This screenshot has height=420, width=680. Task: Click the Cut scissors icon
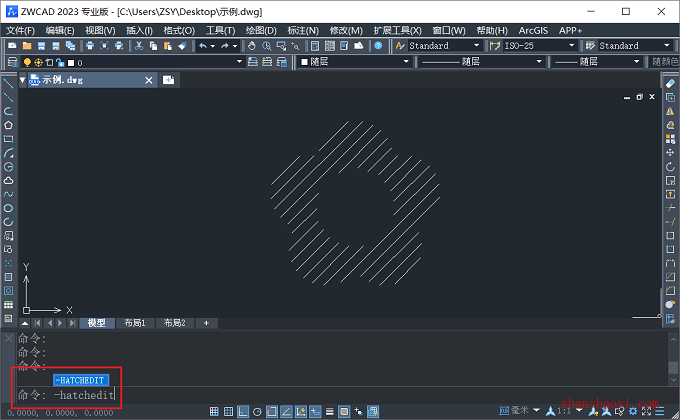point(139,46)
